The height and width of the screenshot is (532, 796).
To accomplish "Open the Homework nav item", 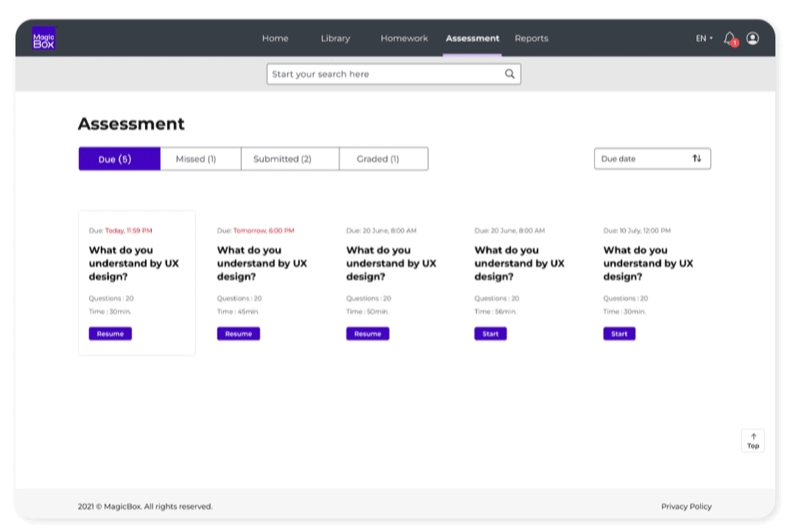I will tap(404, 38).
